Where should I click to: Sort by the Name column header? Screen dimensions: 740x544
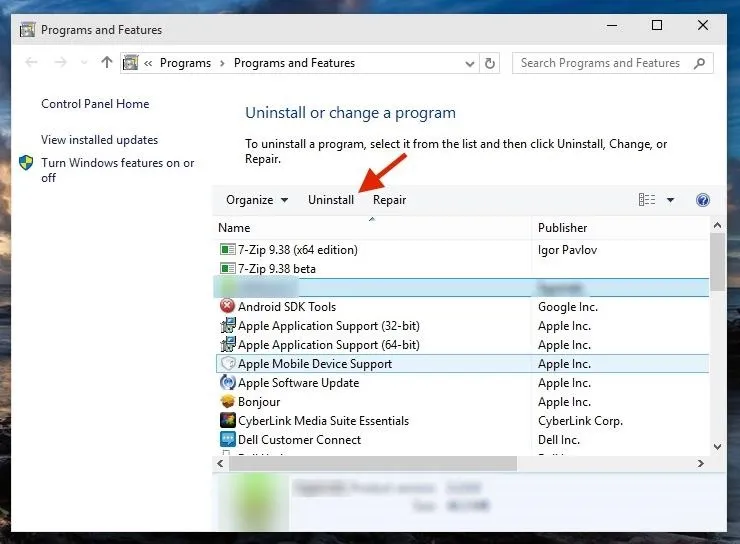[372, 228]
